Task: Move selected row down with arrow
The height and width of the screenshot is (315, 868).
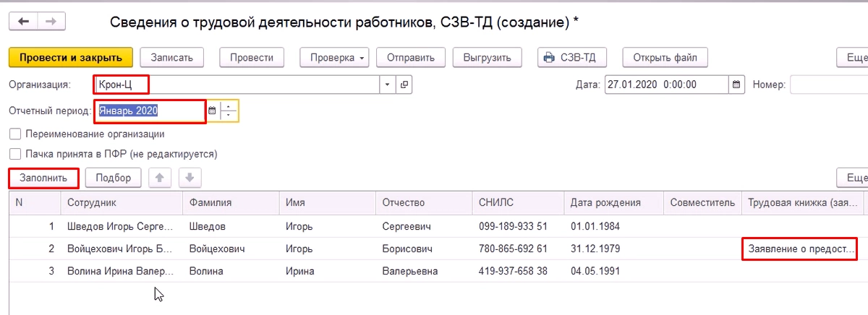Action: point(190,178)
